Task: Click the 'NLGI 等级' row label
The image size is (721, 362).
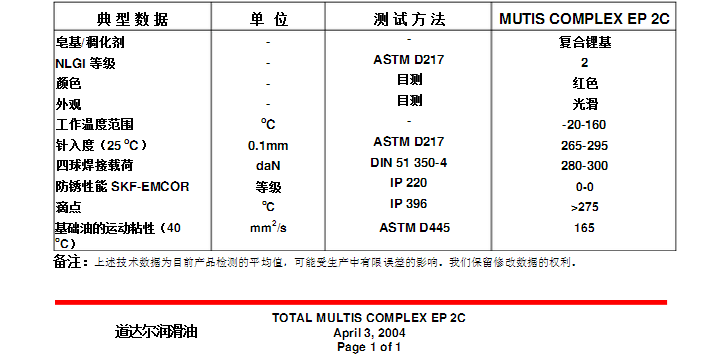Action: point(85,63)
